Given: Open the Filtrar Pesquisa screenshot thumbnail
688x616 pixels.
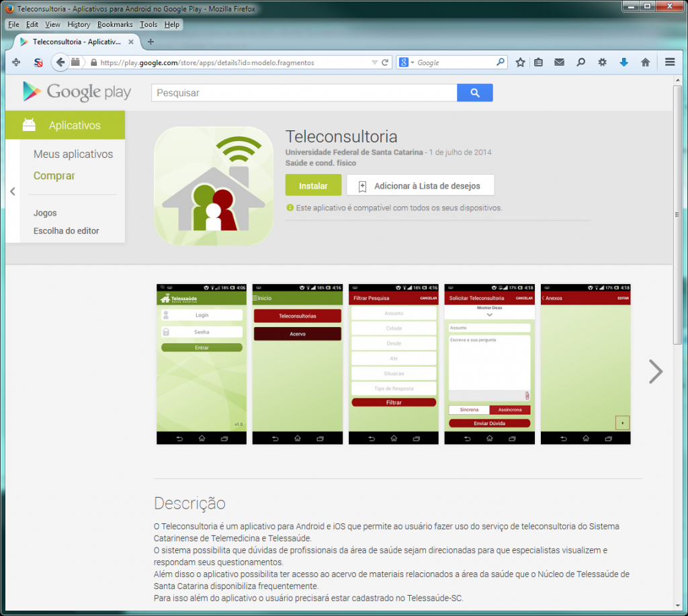Looking at the screenshot, I should (394, 364).
